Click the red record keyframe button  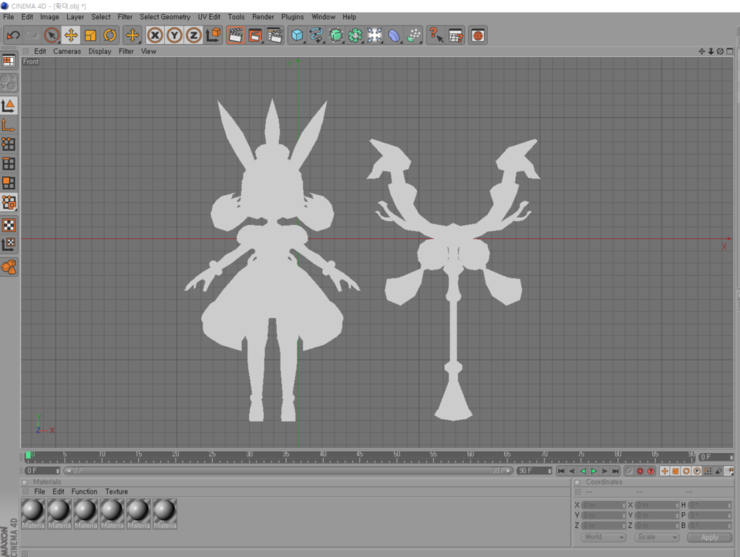coord(640,471)
